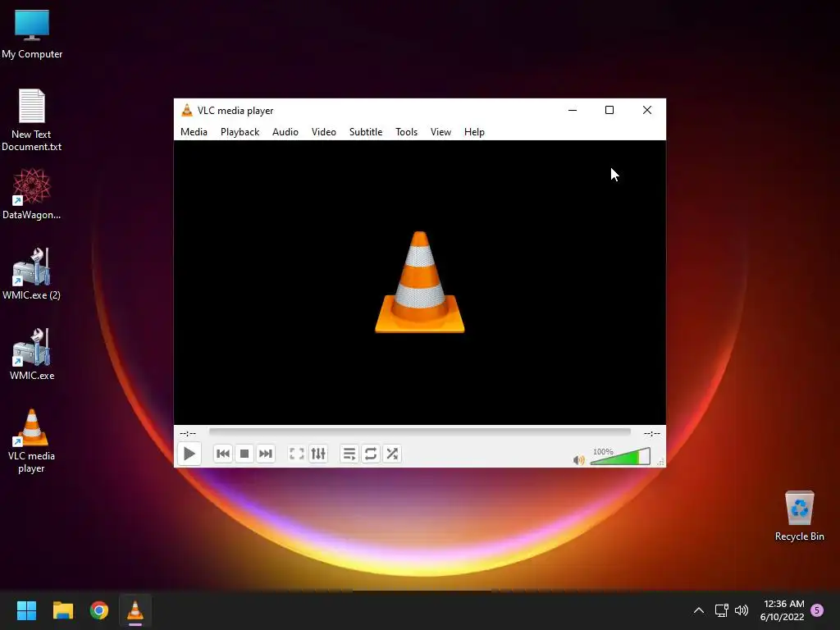Minimize the VLC media player window

573,111
